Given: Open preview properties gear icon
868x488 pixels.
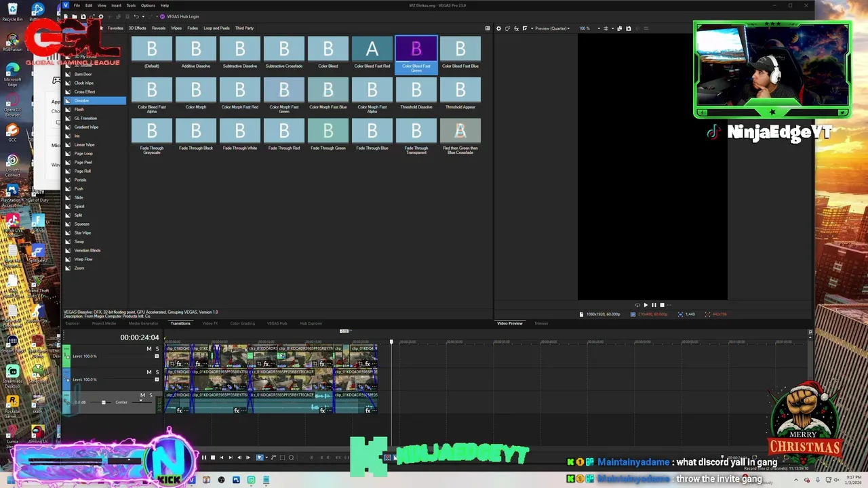Looking at the screenshot, I should (x=499, y=28).
